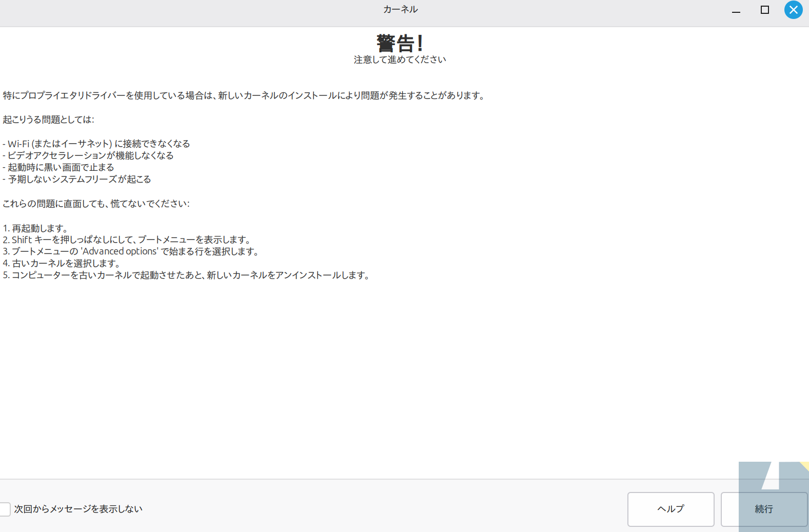Close the カーネル warning window
This screenshot has width=809, height=532.
coord(793,10)
